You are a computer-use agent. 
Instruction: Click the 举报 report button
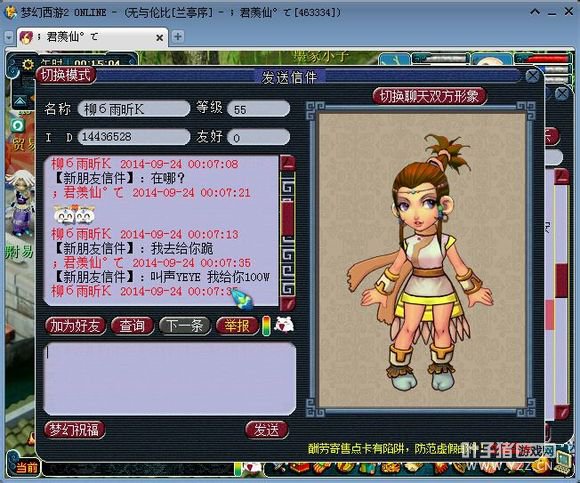pos(237,326)
